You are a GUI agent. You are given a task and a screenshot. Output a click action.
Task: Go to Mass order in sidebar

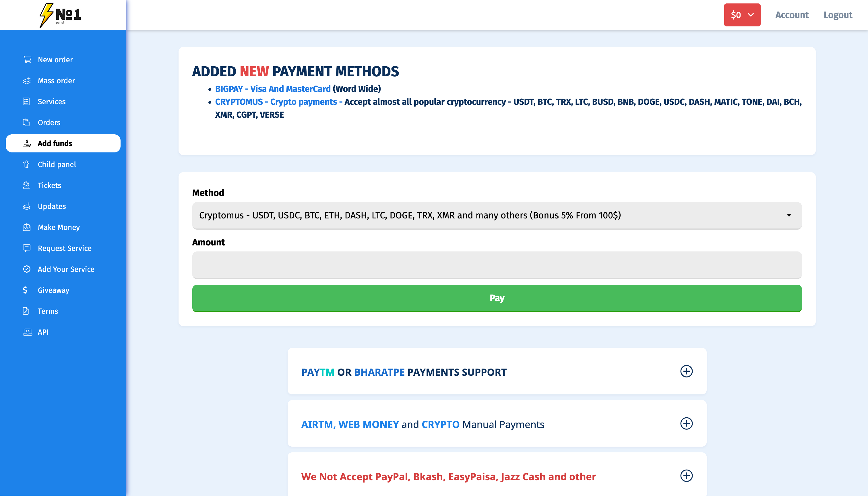56,81
